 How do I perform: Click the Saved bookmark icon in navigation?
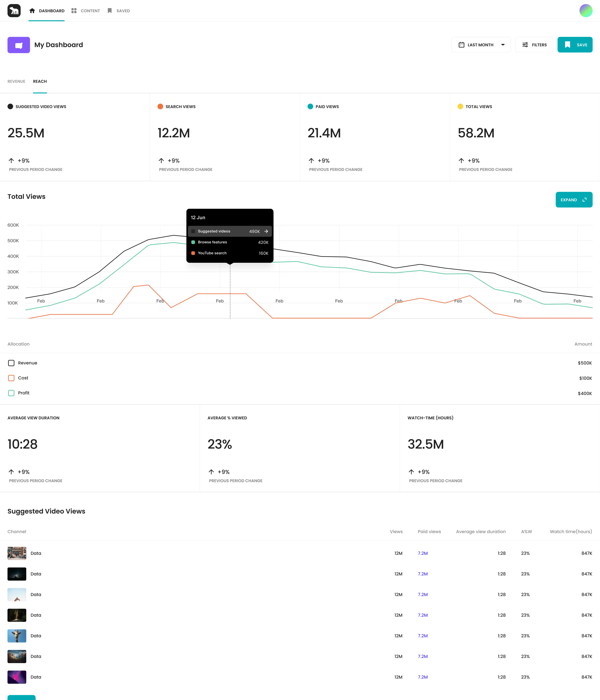[x=110, y=11]
